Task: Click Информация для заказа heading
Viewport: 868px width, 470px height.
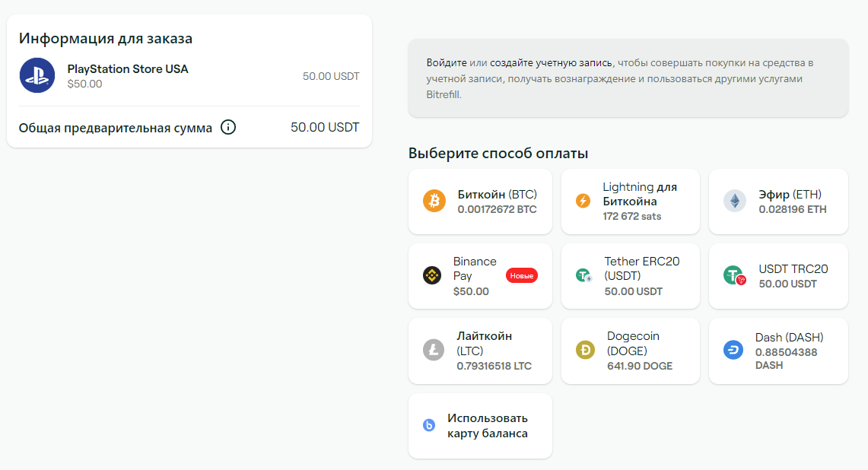Action: 106,39
